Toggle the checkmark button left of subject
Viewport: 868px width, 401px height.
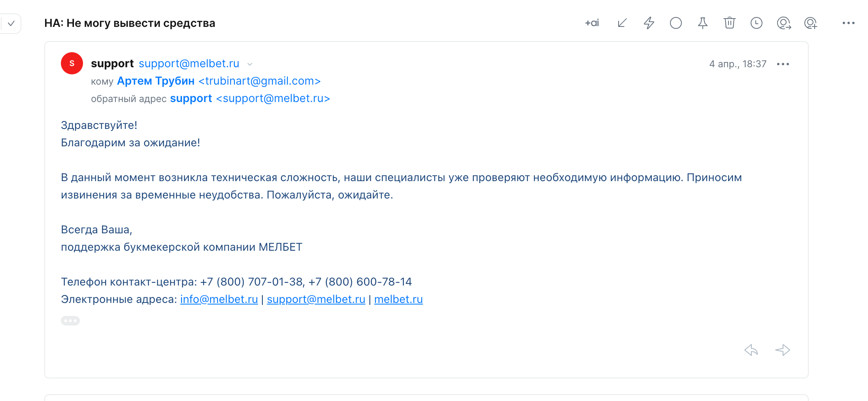pos(11,23)
